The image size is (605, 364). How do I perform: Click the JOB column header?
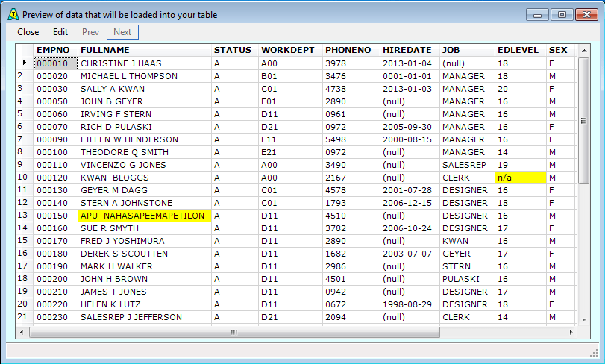tap(467, 50)
